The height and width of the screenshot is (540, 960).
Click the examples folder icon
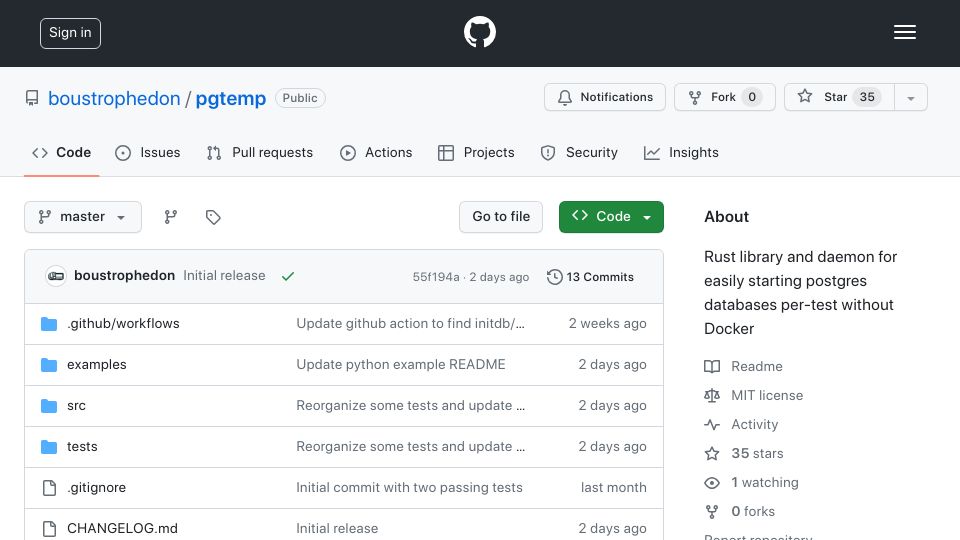(x=49, y=365)
